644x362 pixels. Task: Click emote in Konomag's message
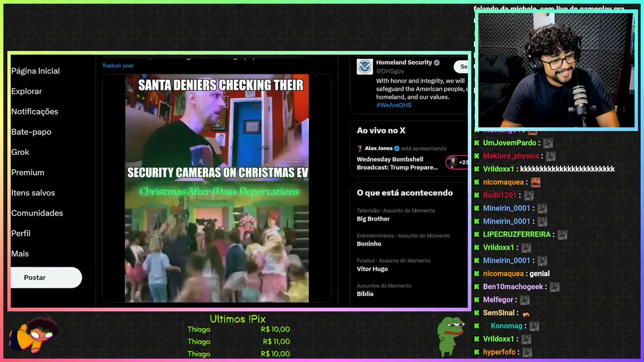point(534,326)
